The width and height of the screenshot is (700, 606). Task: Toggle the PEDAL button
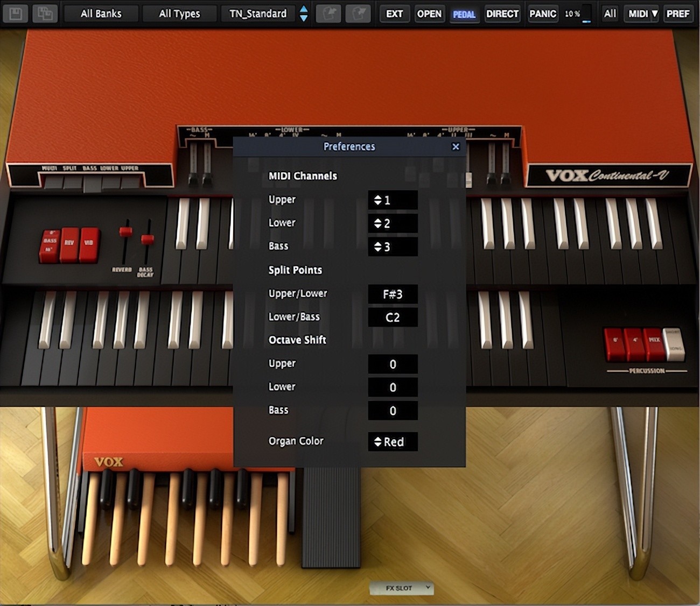464,13
